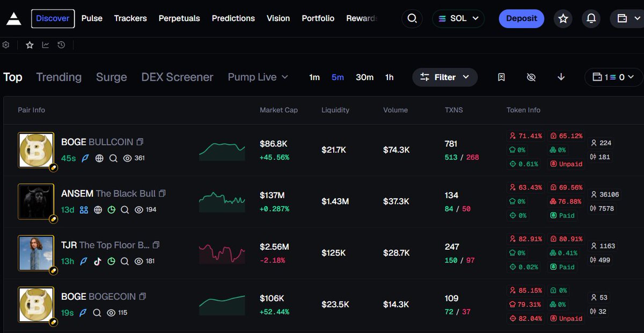Image resolution: width=644 pixels, height=333 pixels.
Task: Select the Top list tab
Action: (x=13, y=77)
